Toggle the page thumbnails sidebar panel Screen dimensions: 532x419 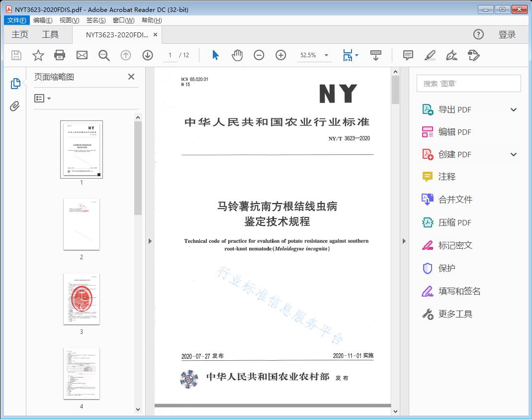(x=15, y=83)
